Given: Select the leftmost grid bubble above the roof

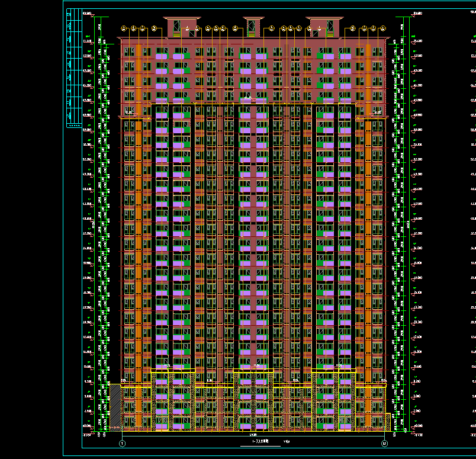Looking at the screenshot, I should click(123, 28).
